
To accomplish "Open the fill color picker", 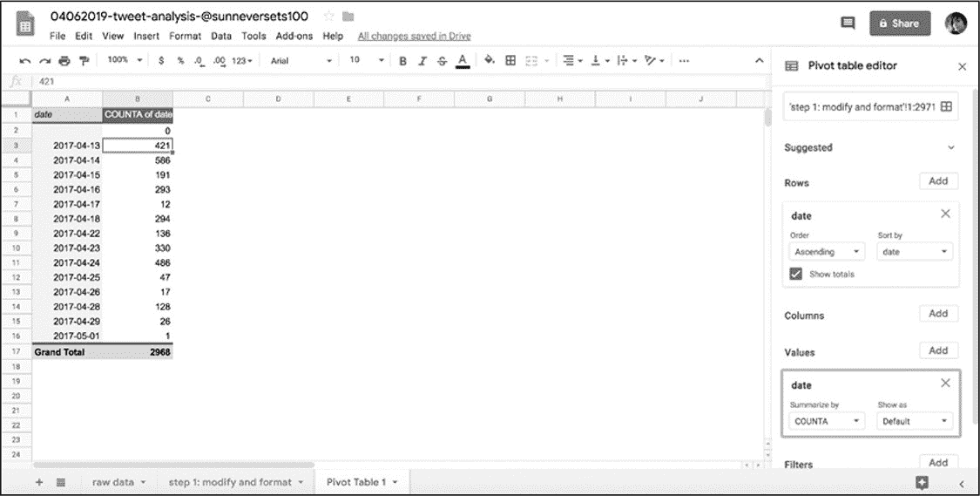I will 490,60.
